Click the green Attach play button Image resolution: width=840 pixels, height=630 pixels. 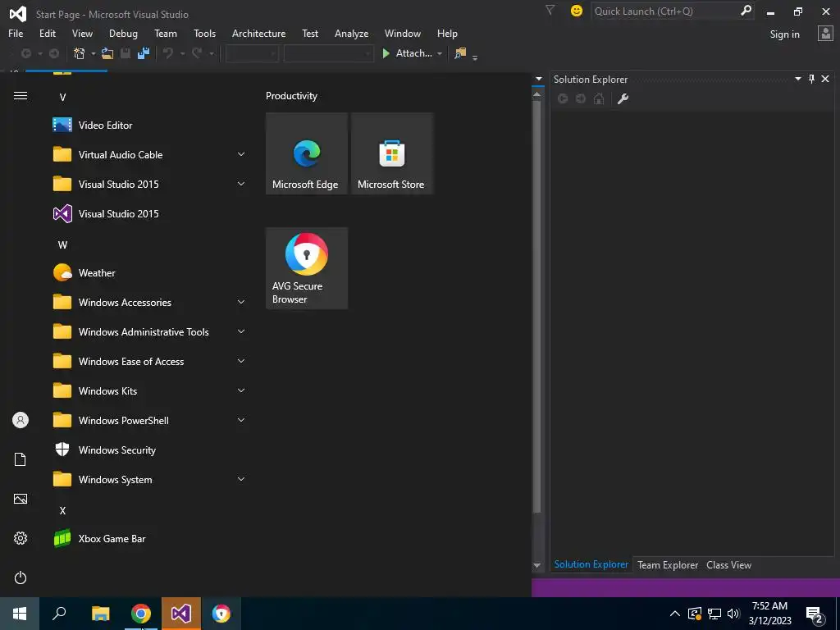[x=386, y=53]
